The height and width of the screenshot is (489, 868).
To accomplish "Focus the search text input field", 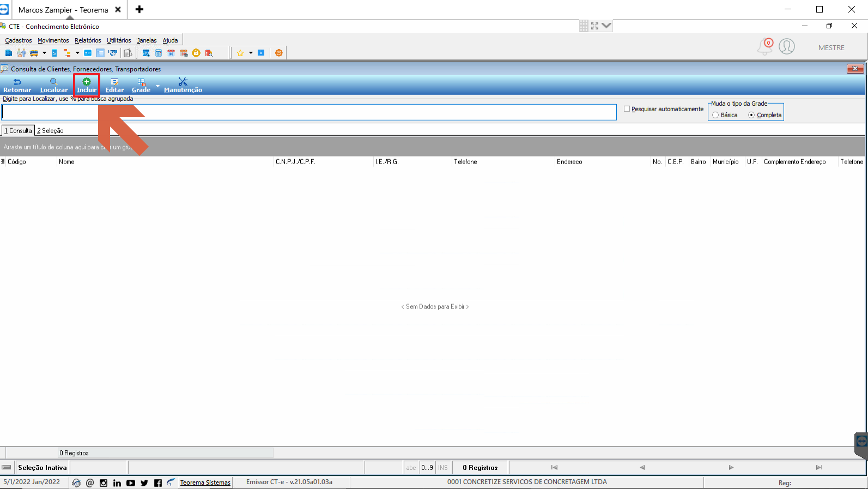I will (309, 112).
